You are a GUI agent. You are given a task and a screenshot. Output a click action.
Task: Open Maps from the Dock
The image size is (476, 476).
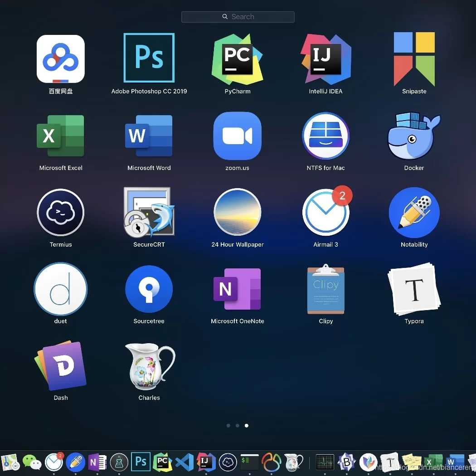[10, 462]
